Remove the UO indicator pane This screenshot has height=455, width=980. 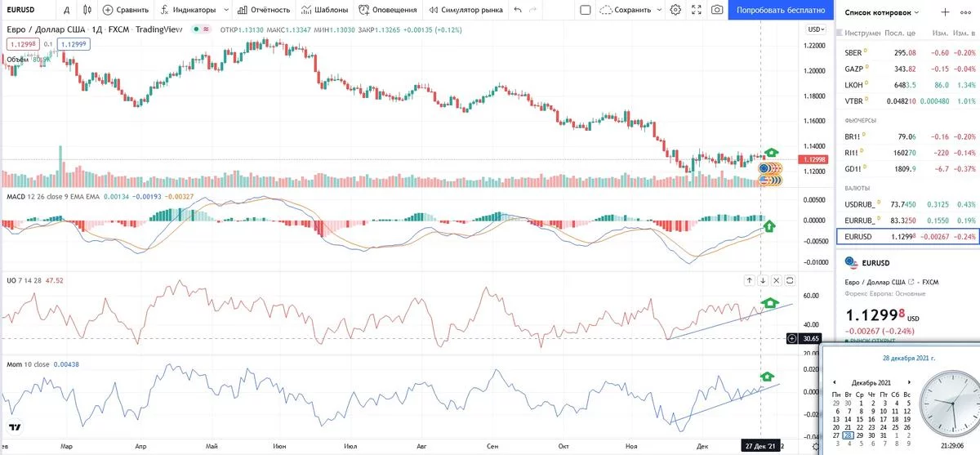pos(777,280)
